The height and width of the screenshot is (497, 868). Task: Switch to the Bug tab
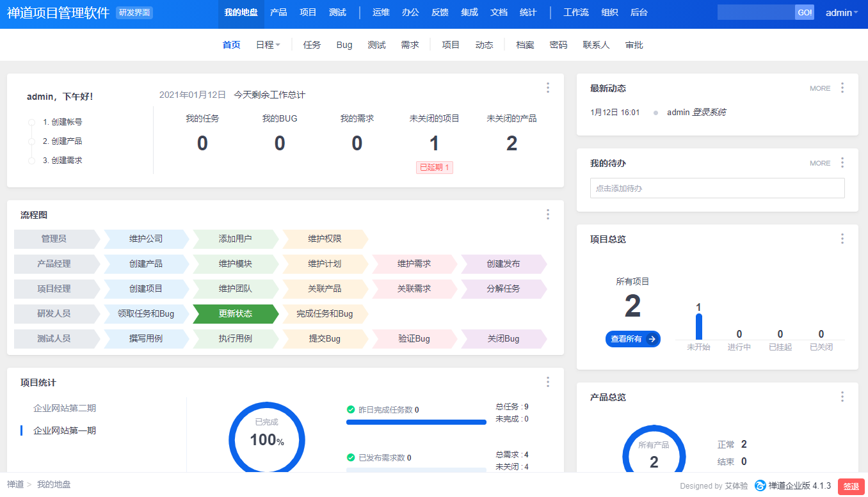(x=344, y=45)
